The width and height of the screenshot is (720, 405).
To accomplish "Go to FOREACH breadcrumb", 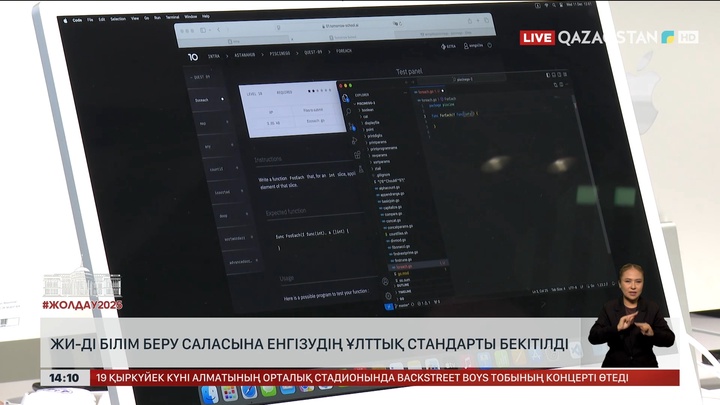I will (344, 51).
